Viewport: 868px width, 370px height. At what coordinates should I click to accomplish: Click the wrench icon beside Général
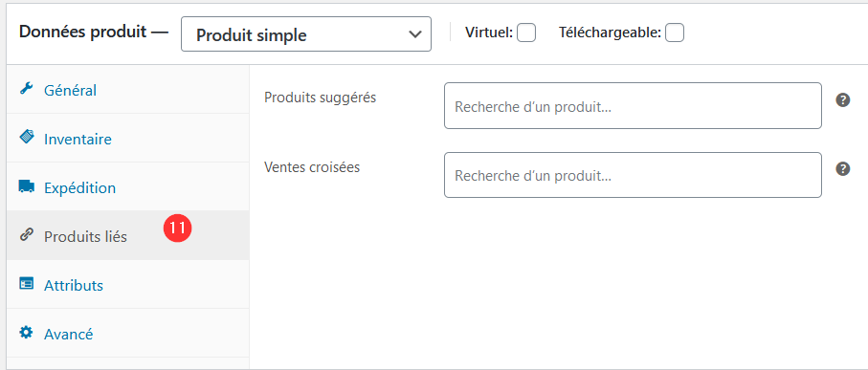[26, 89]
